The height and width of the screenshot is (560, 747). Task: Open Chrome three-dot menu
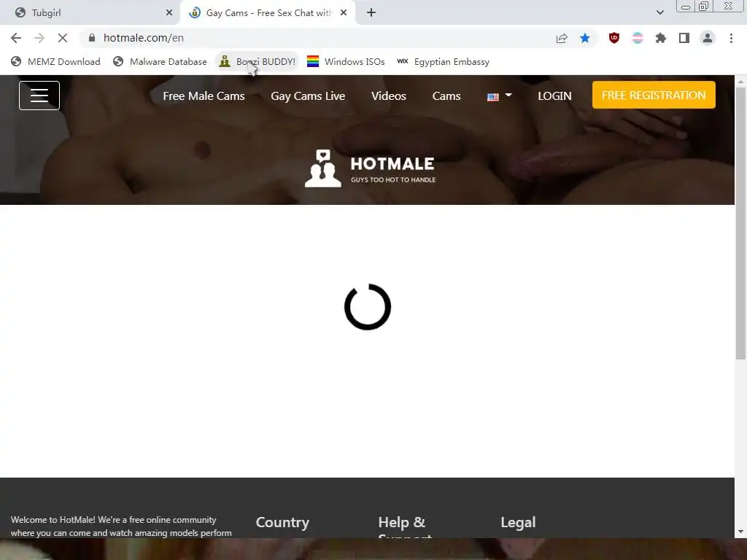point(731,38)
